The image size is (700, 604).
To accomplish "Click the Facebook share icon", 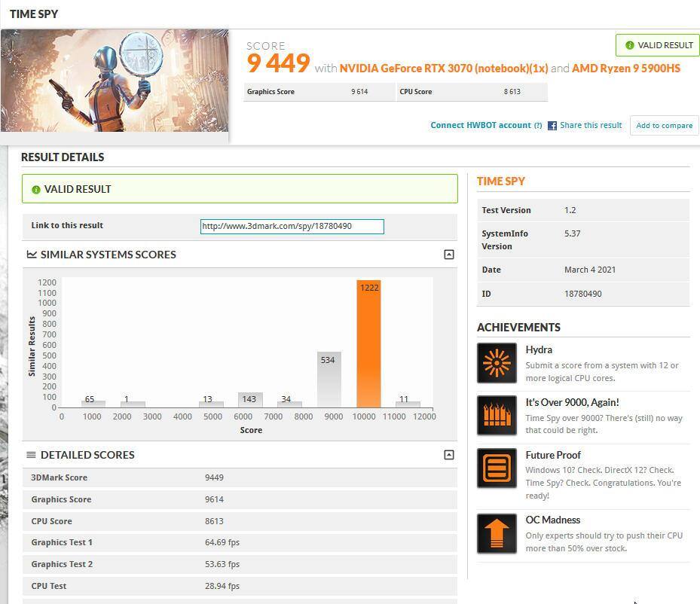I will click(552, 126).
